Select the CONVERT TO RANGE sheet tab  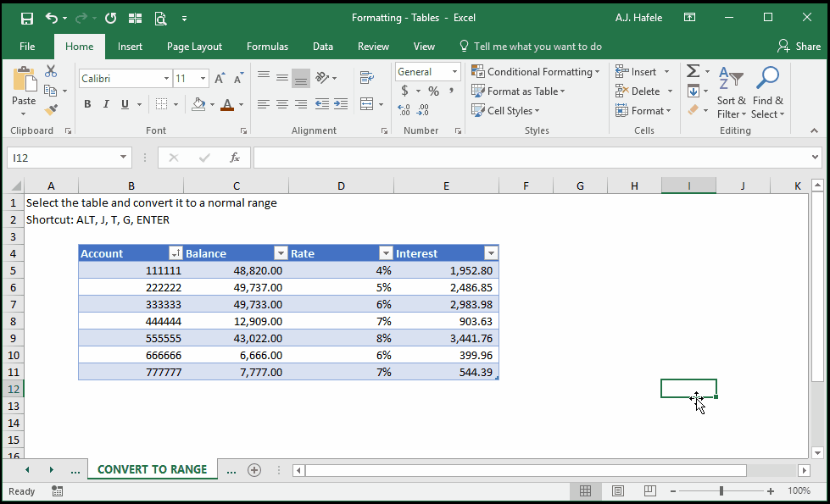[x=152, y=469]
